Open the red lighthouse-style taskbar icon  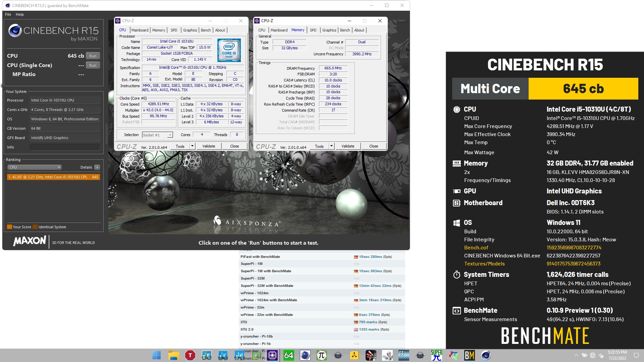click(371, 355)
